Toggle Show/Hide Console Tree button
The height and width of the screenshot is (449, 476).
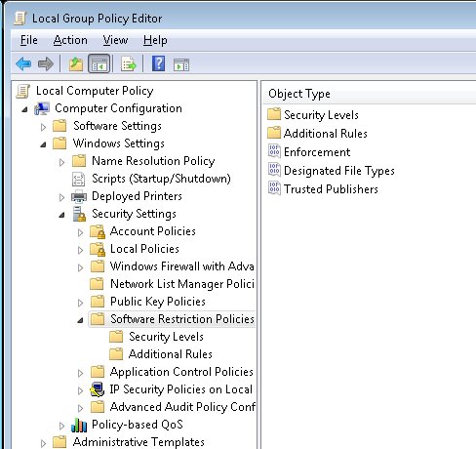pos(99,63)
